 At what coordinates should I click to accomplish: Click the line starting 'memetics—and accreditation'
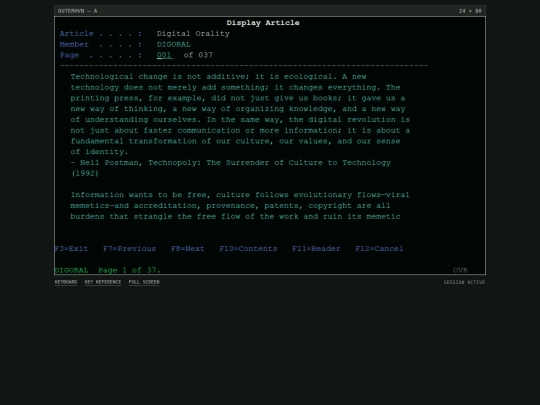tap(230, 206)
